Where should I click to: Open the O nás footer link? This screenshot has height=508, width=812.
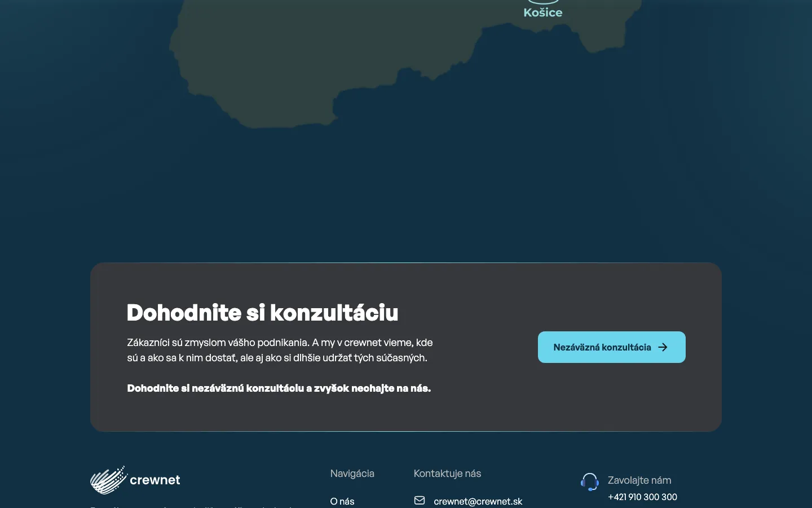pyautogui.click(x=342, y=501)
